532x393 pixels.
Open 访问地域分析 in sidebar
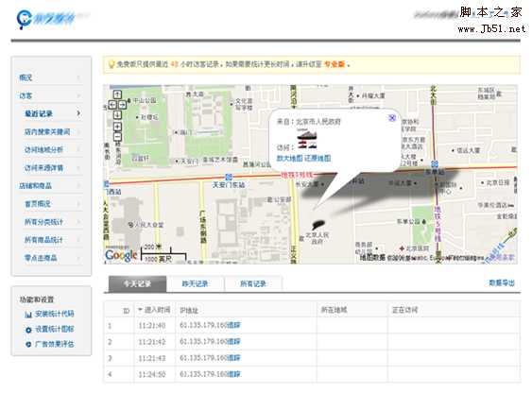pyautogui.click(x=43, y=149)
